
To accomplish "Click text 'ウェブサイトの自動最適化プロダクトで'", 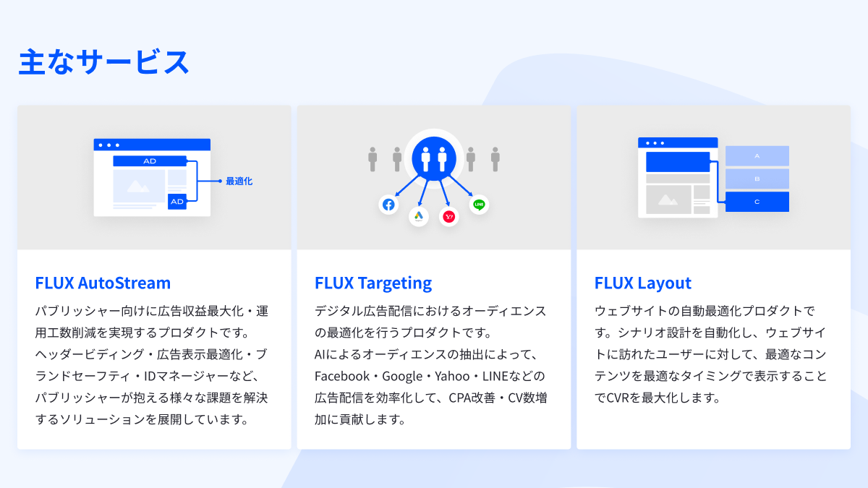I will pyautogui.click(x=705, y=311).
